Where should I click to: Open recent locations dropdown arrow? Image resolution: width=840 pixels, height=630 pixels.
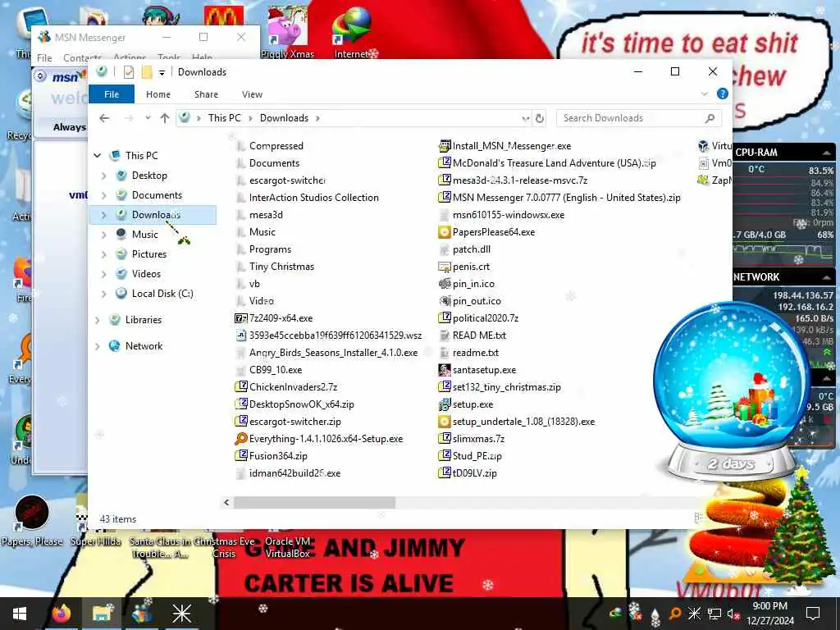pyautogui.click(x=148, y=118)
